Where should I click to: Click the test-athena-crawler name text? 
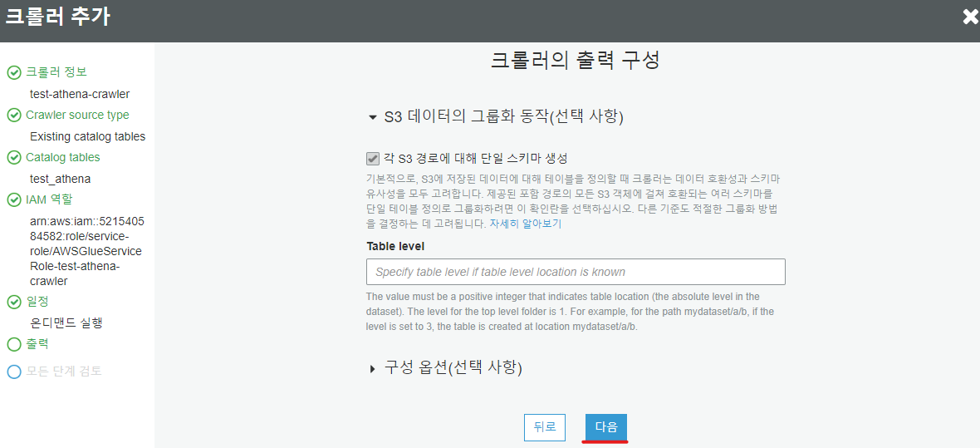tap(80, 95)
